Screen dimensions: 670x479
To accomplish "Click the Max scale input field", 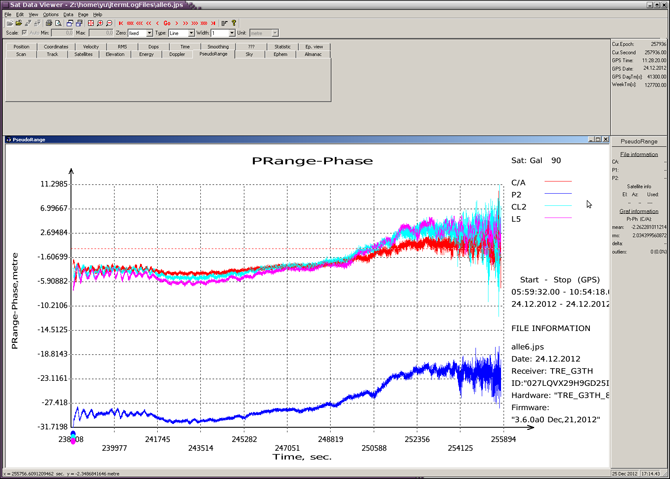I will click(100, 33).
